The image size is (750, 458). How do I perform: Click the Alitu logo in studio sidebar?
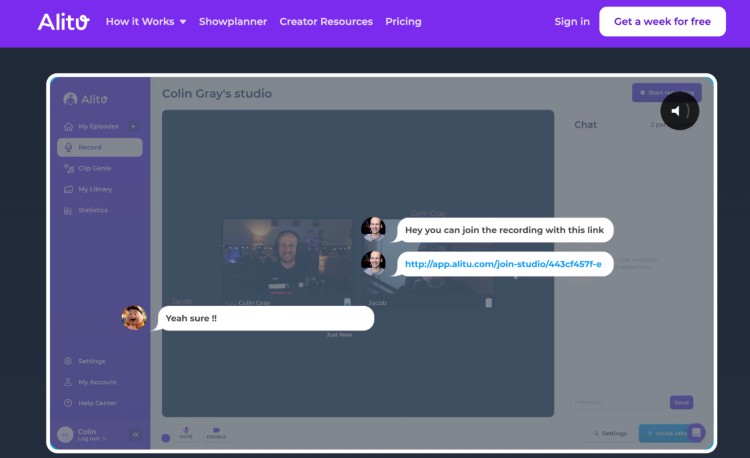click(x=86, y=99)
